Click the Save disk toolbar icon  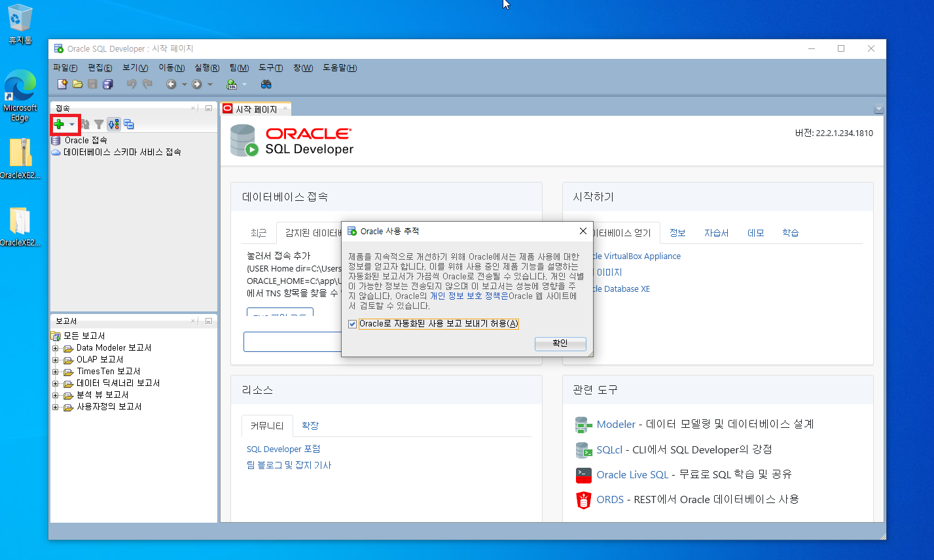[92, 84]
